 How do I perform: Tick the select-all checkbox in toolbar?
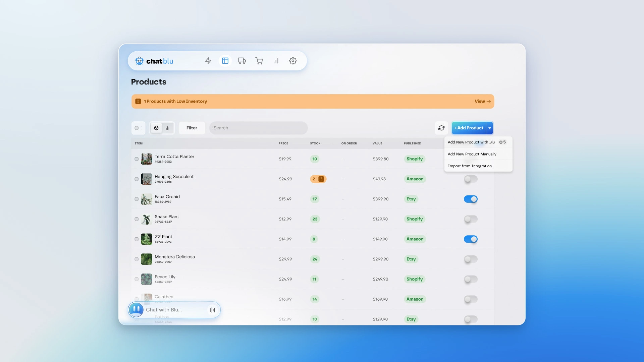tap(137, 128)
